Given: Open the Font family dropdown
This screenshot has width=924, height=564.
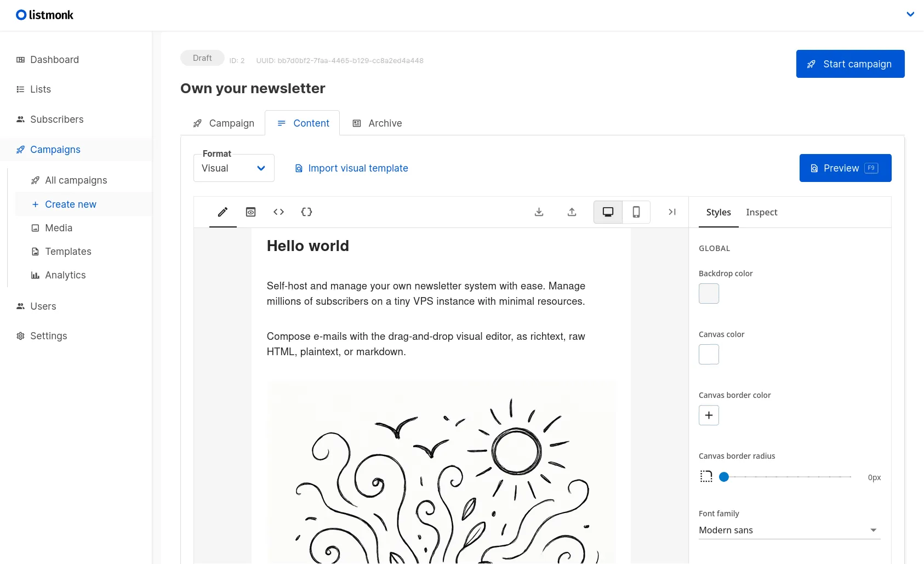Looking at the screenshot, I should click(789, 529).
